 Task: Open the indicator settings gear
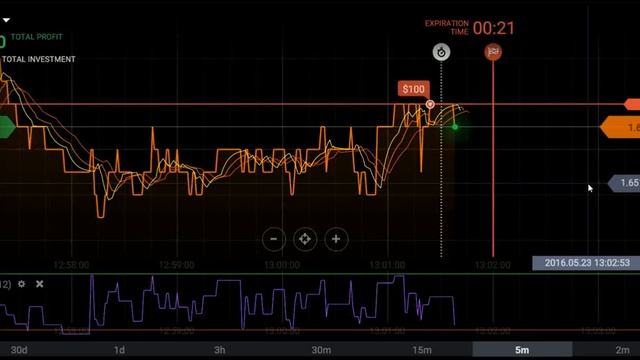point(22,284)
